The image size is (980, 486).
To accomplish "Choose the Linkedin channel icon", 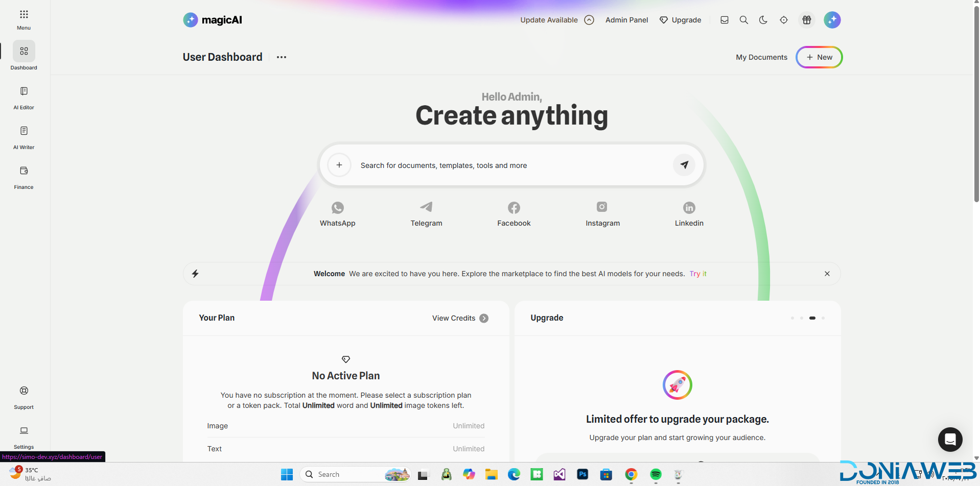I will click(x=689, y=208).
